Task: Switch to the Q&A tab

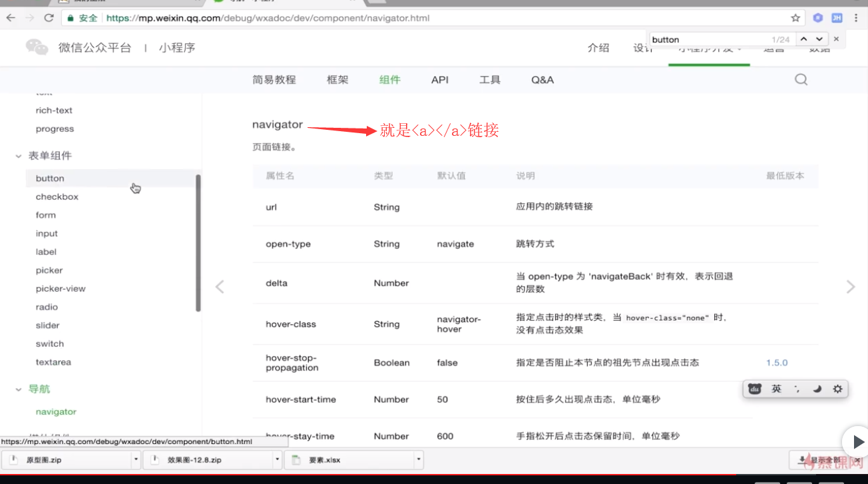Action: pyautogui.click(x=542, y=79)
